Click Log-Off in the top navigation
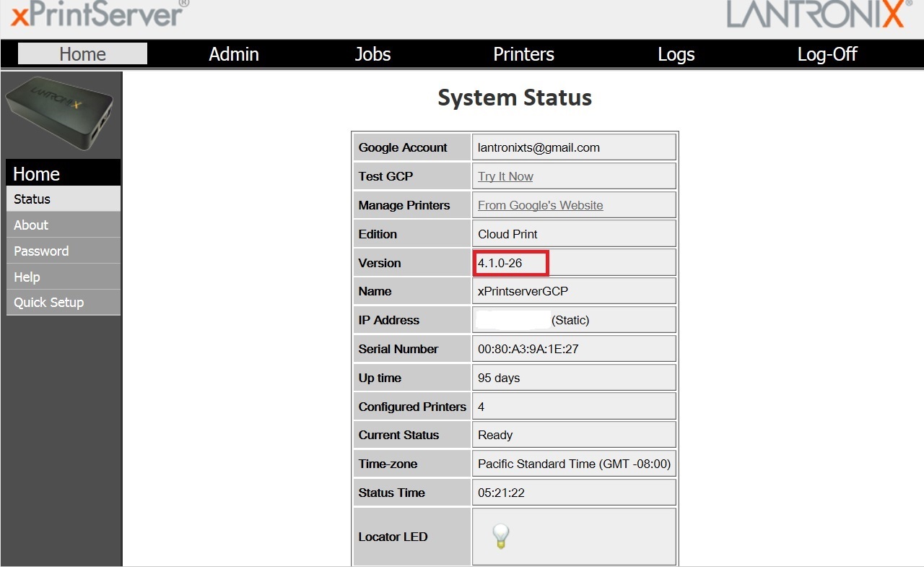 [x=827, y=54]
